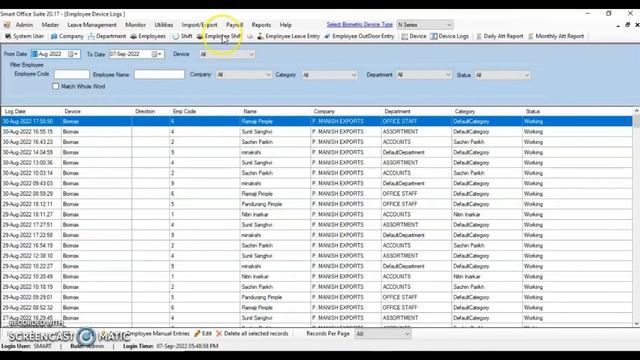This screenshot has height=360, width=640.
Task: Open the Monitor menu
Action: [135, 25]
